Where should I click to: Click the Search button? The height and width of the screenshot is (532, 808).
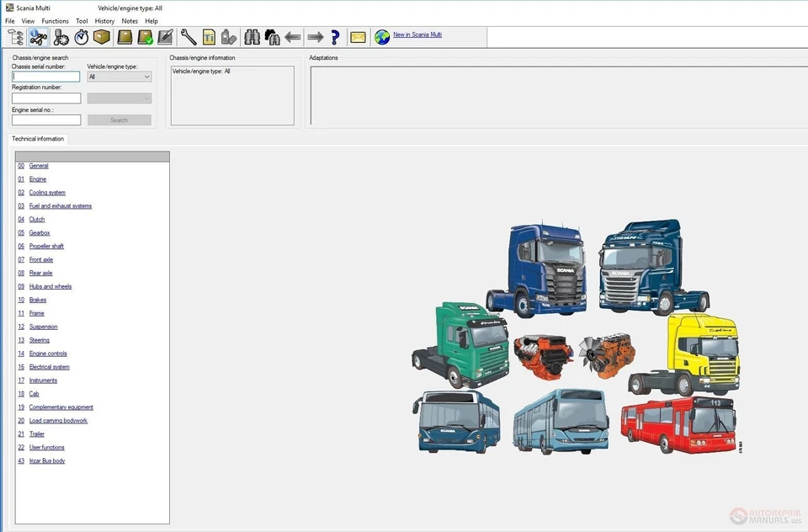[x=119, y=120]
